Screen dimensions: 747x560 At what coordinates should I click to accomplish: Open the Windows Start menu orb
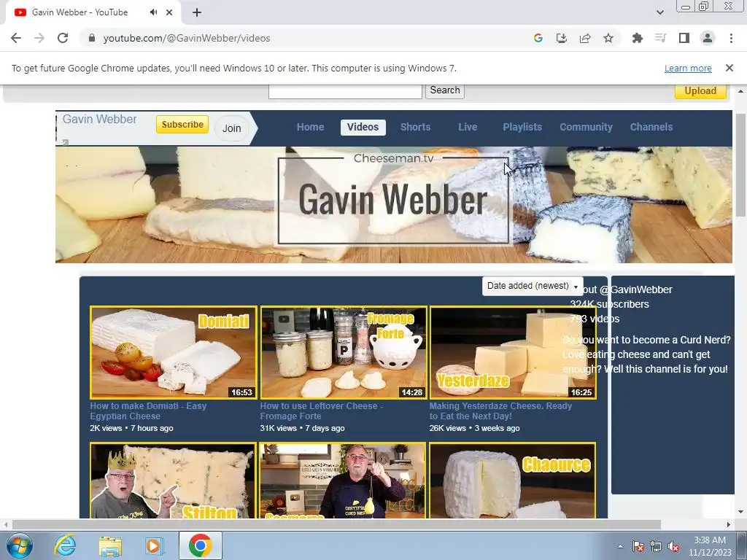click(x=19, y=545)
